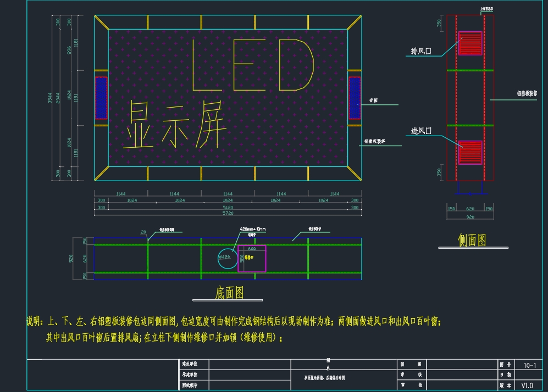Click the large yellow "LED" lettering
This screenshot has height=392, width=548.
click(x=253, y=65)
